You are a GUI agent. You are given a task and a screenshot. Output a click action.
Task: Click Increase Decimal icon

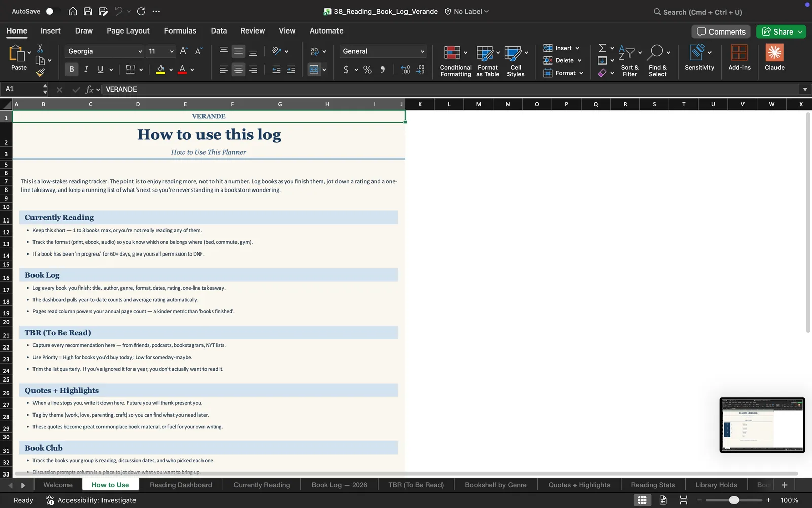coord(405,69)
